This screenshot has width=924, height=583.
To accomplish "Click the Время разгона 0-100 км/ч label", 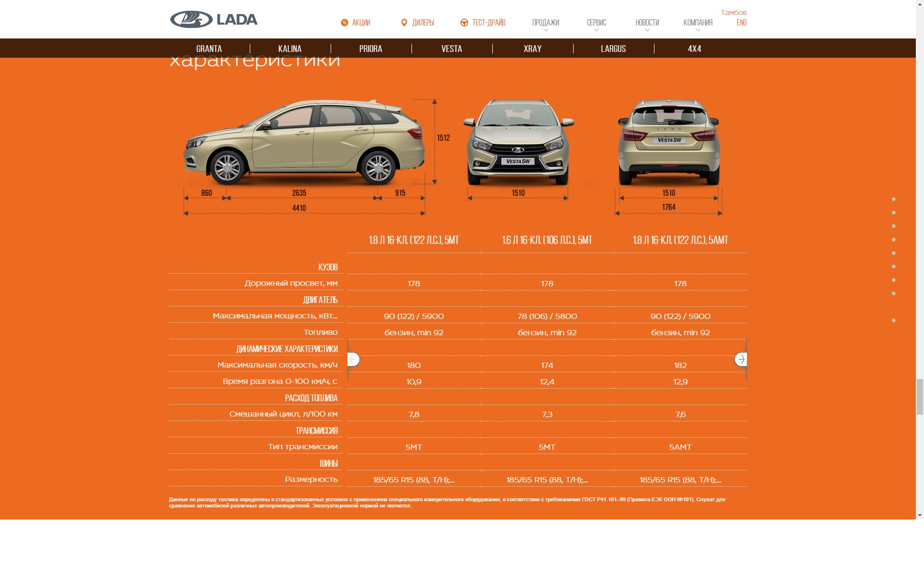I will [x=280, y=381].
